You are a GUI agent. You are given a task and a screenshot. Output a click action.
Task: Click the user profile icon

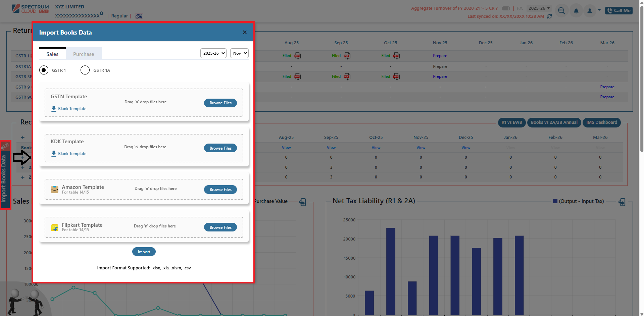point(590,11)
